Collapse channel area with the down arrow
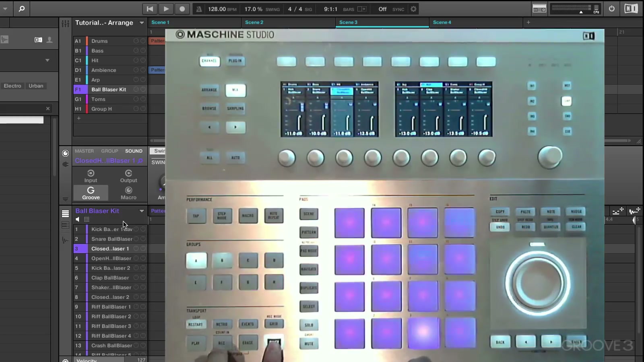 (x=65, y=199)
